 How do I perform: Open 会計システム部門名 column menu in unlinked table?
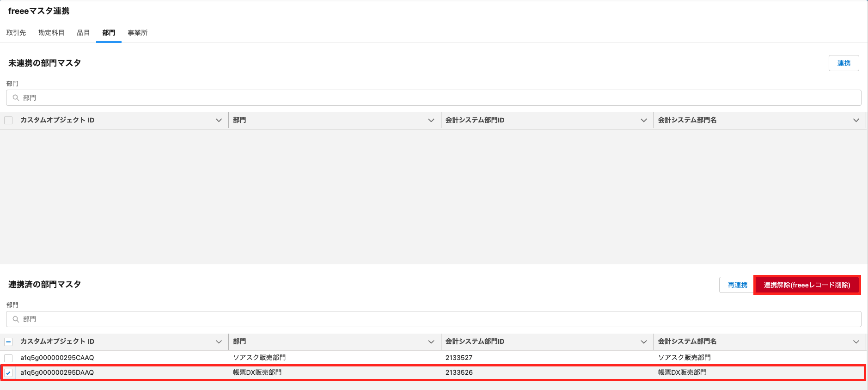(x=856, y=120)
